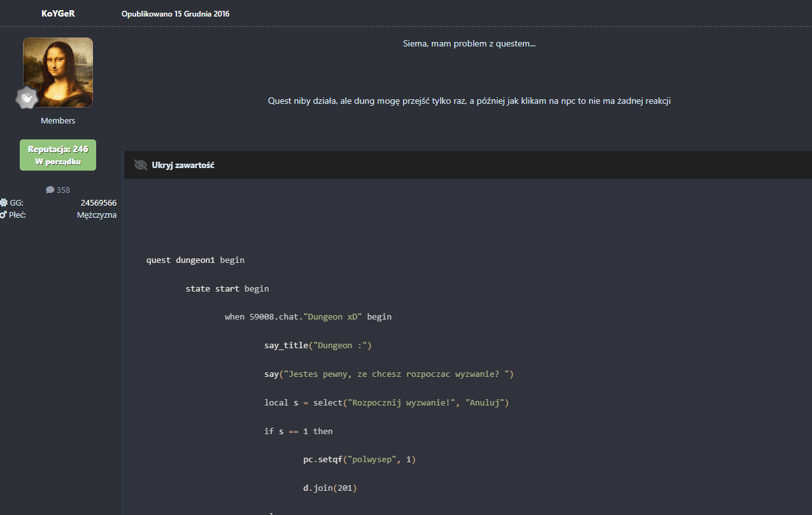Click the green Reputacja: 246 badge
Viewport: 812px width, 515px height.
(x=58, y=155)
